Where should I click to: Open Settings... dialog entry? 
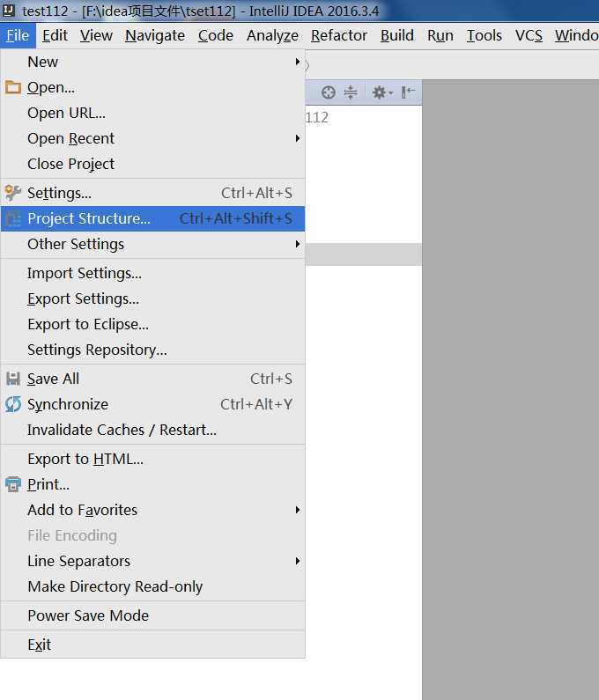pyautogui.click(x=152, y=193)
